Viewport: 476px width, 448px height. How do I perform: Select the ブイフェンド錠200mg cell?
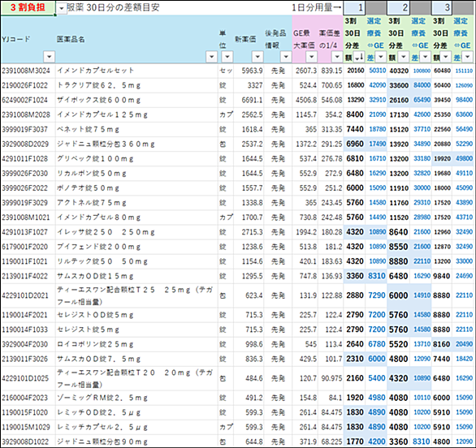click(136, 247)
